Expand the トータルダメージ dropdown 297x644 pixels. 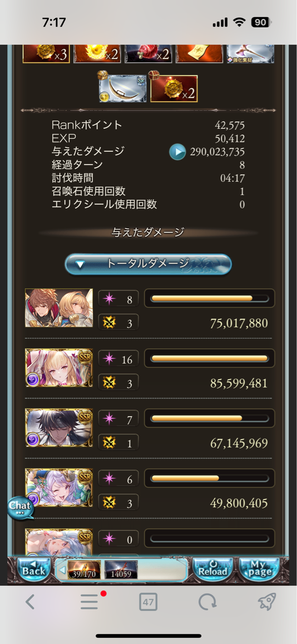coord(148,264)
